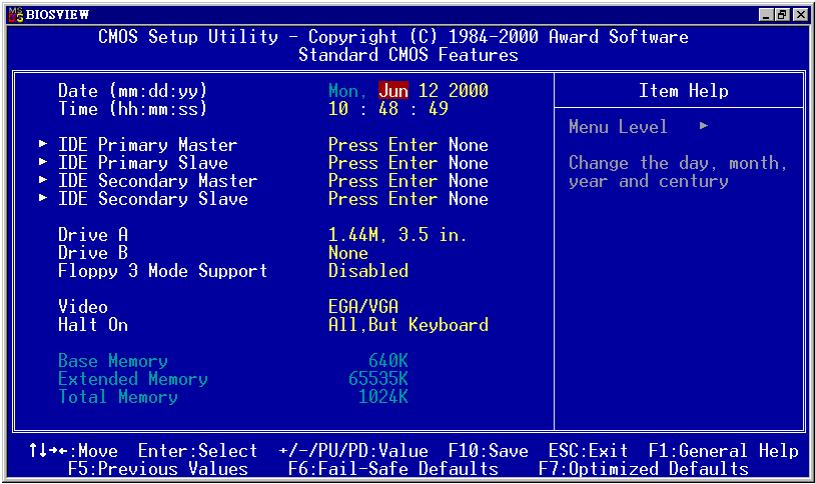
Task: Open the IDE Primary Master submenu
Action: (x=148, y=145)
